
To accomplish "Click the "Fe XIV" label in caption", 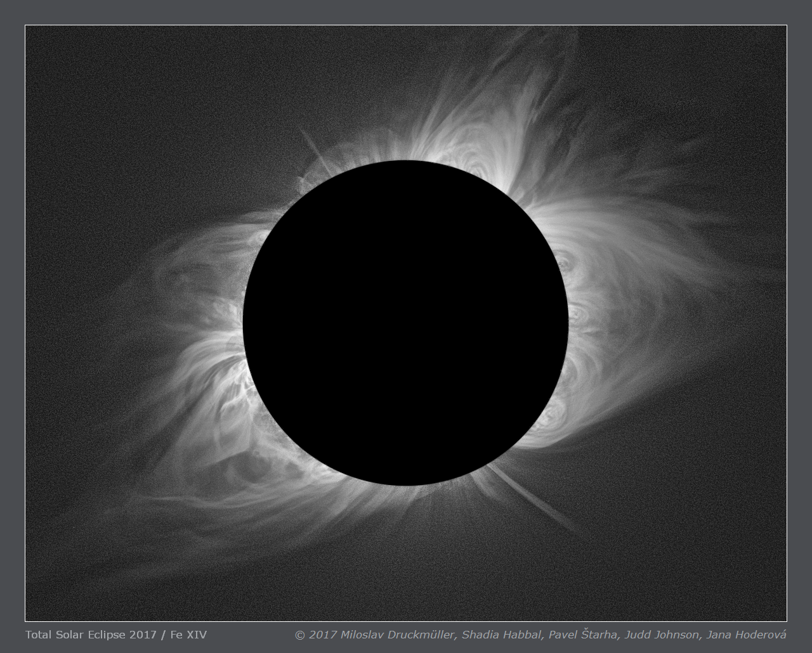I will (x=188, y=635).
